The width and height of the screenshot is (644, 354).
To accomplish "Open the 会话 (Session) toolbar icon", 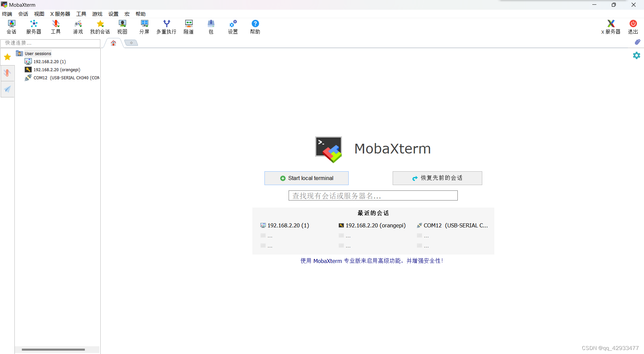I will point(11,27).
